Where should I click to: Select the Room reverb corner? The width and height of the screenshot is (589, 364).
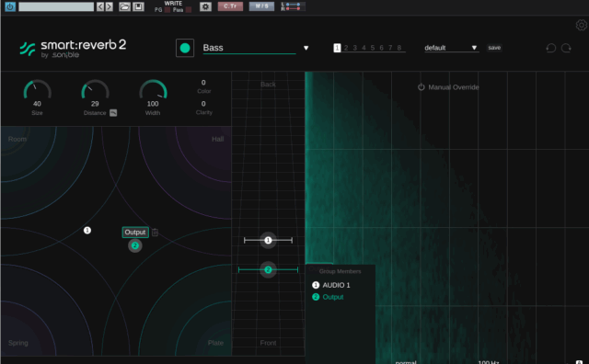click(17, 139)
